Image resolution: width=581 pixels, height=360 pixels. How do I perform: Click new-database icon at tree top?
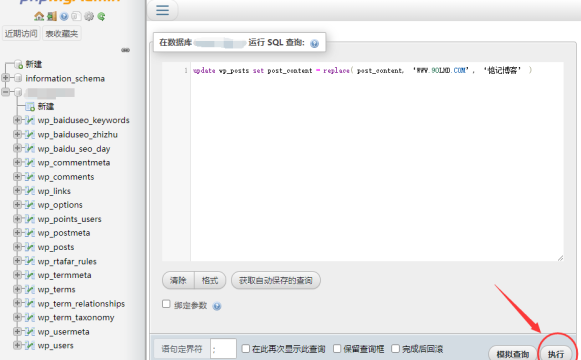click(19, 64)
